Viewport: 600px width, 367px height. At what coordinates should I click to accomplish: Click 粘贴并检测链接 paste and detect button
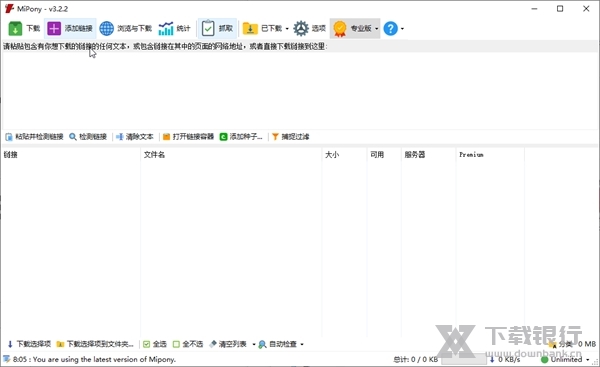click(34, 137)
